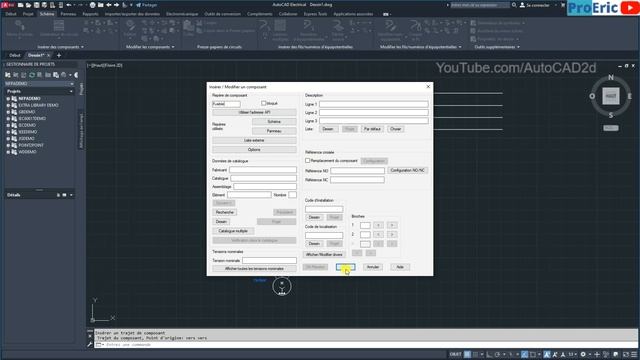Expand the Insérer des composants panel

[60, 47]
